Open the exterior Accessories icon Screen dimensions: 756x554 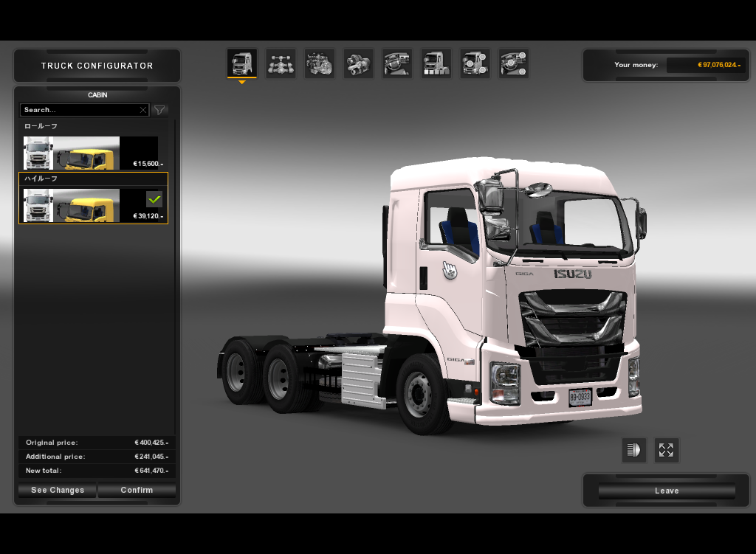coord(475,63)
